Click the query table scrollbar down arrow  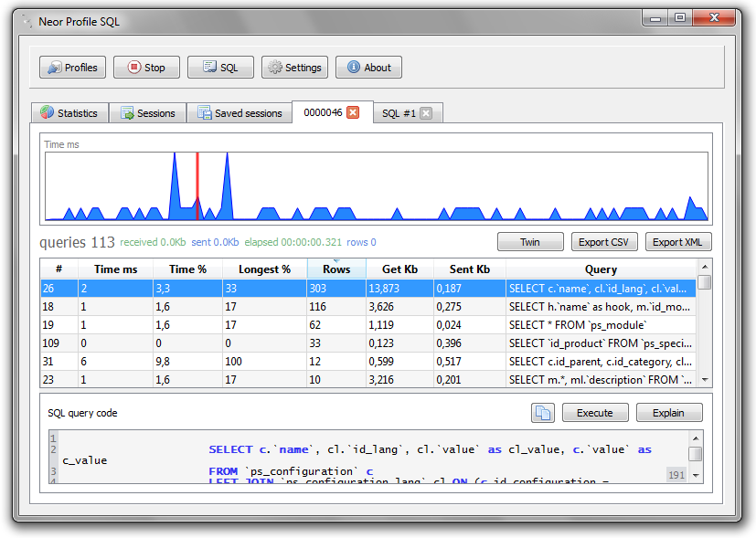[705, 380]
